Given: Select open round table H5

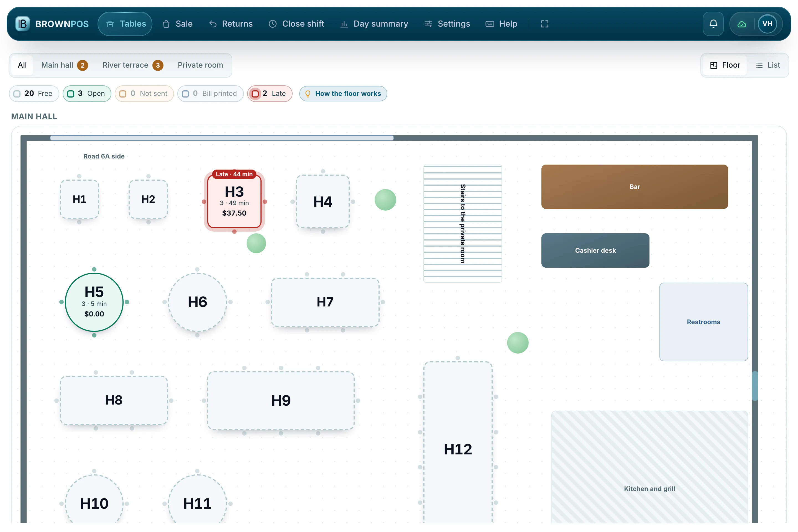Looking at the screenshot, I should tap(94, 302).
